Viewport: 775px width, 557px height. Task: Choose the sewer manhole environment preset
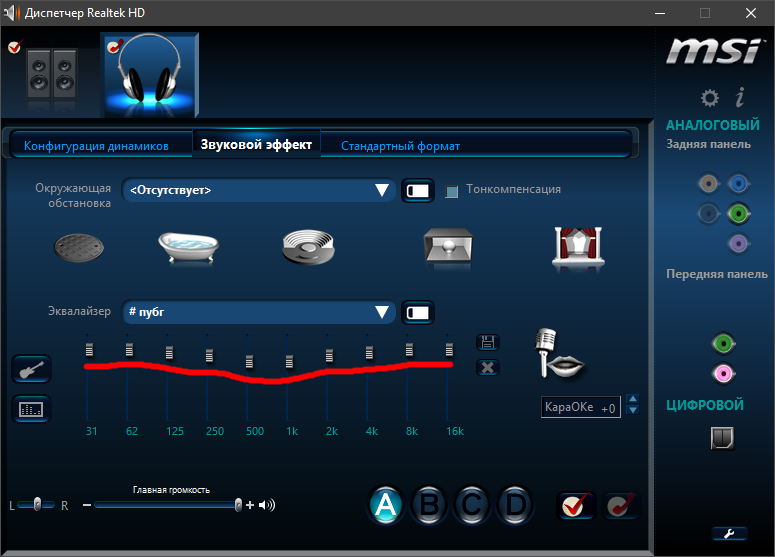[x=79, y=247]
